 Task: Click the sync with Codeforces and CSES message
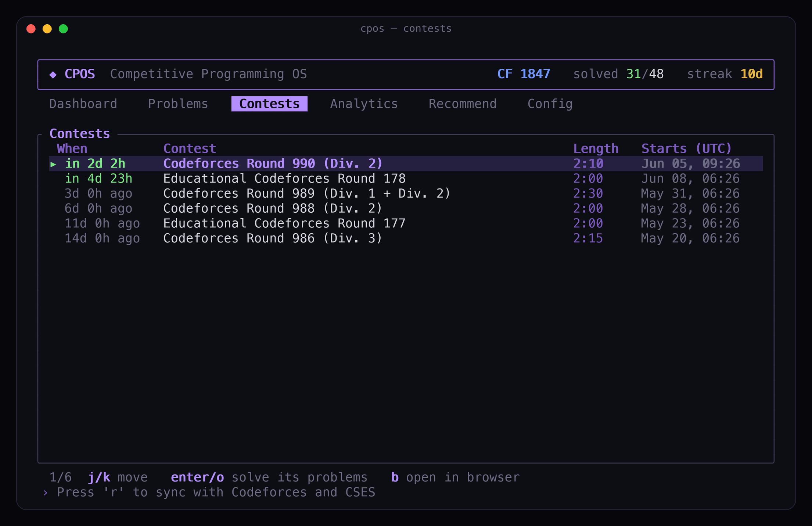click(x=216, y=493)
